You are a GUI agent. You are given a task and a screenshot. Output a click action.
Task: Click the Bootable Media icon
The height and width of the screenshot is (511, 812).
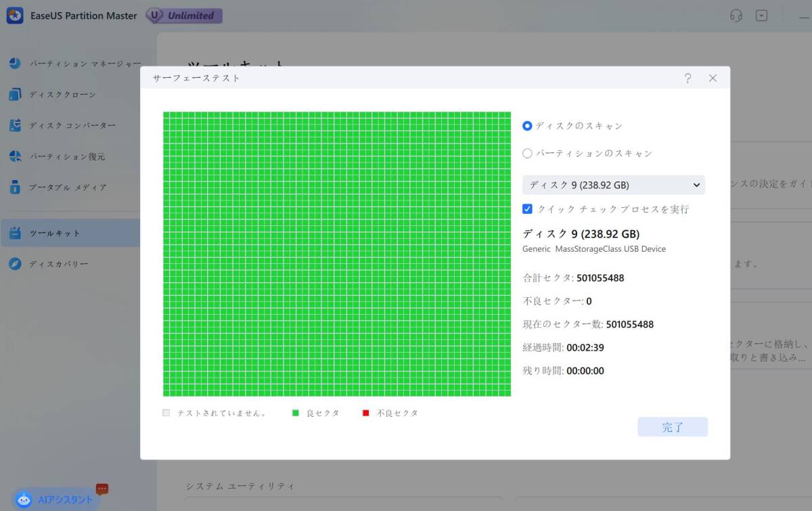(15, 187)
